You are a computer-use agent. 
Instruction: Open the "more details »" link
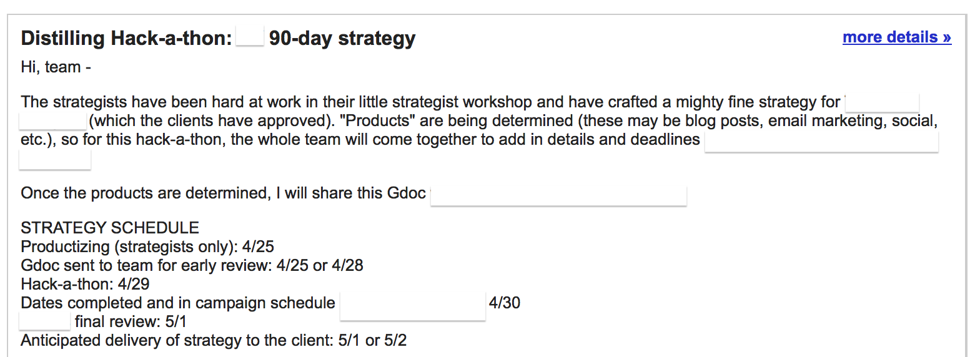(x=897, y=37)
